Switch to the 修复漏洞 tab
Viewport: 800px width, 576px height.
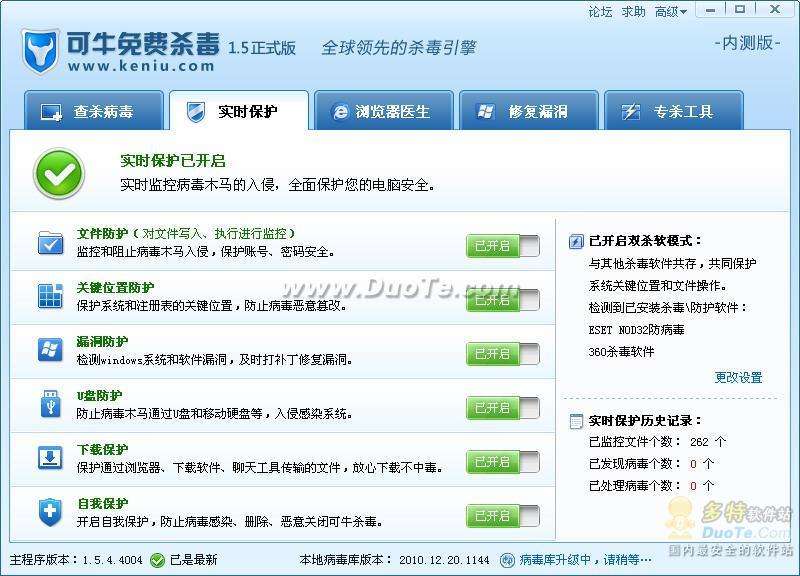coord(529,111)
